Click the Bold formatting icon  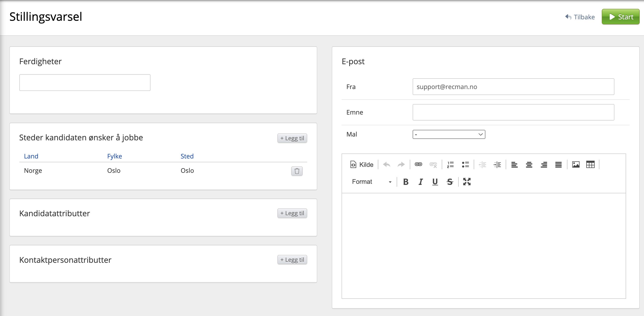point(406,182)
